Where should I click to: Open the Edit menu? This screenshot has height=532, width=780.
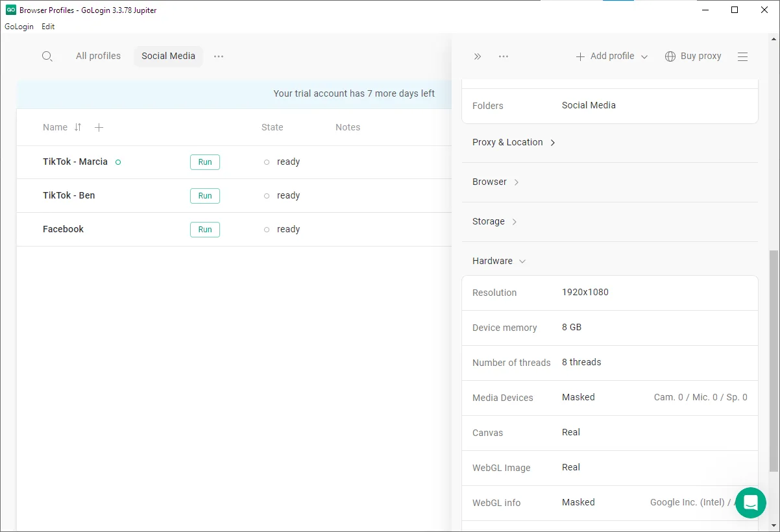[x=48, y=27]
